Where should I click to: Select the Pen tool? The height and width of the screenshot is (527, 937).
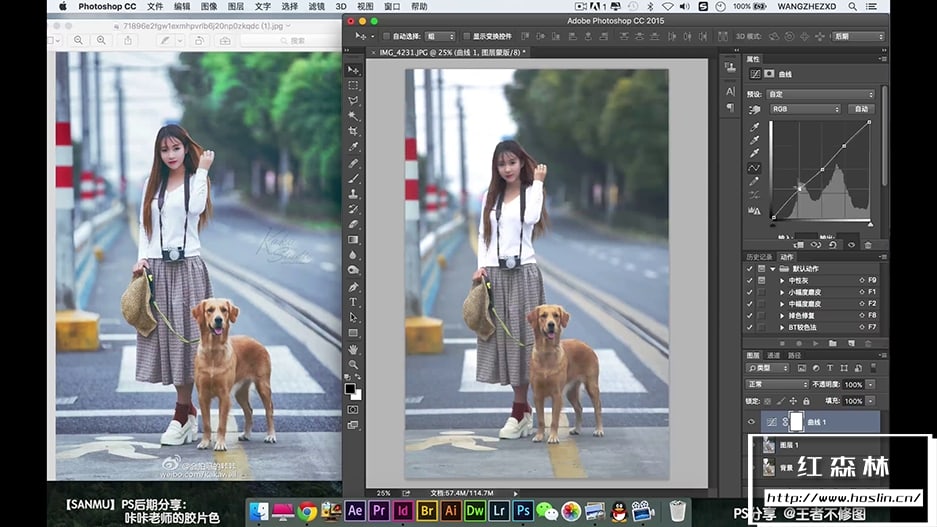(x=353, y=287)
